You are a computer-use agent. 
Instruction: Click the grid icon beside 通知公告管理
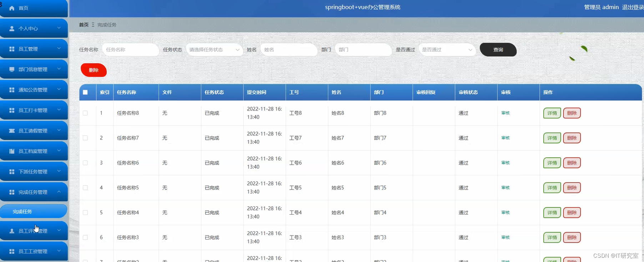coord(12,90)
